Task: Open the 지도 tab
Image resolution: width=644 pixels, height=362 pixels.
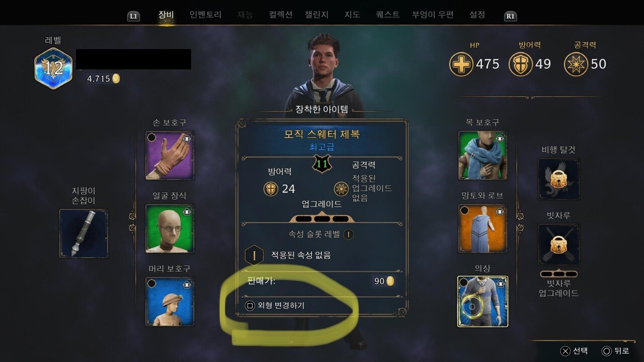Action: [x=352, y=15]
